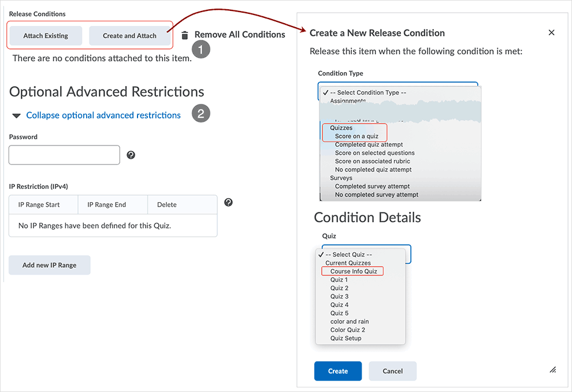Click 'No IP Ranges have been defined' text

coord(95,226)
